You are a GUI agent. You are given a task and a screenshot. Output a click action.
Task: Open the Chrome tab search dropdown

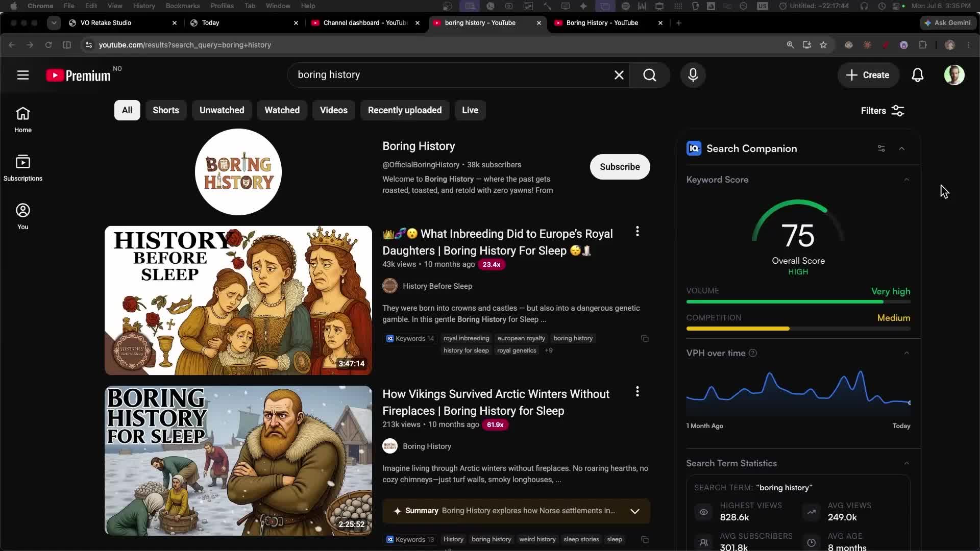pyautogui.click(x=54, y=23)
